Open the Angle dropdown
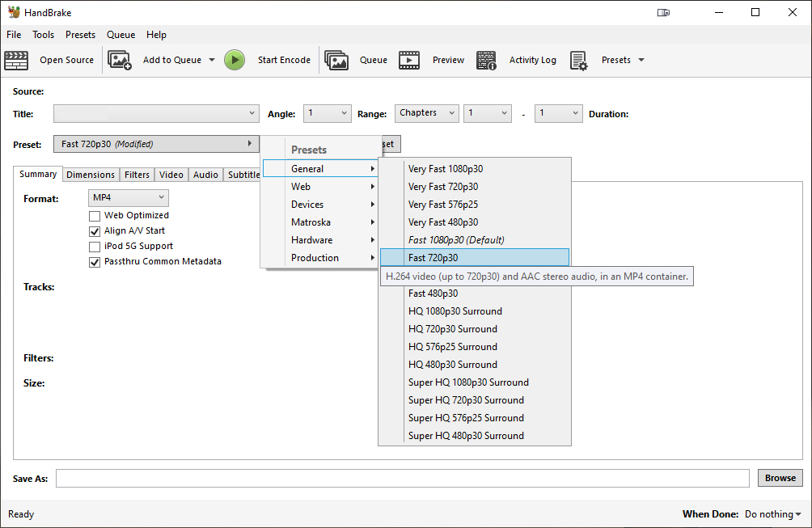 [x=328, y=113]
